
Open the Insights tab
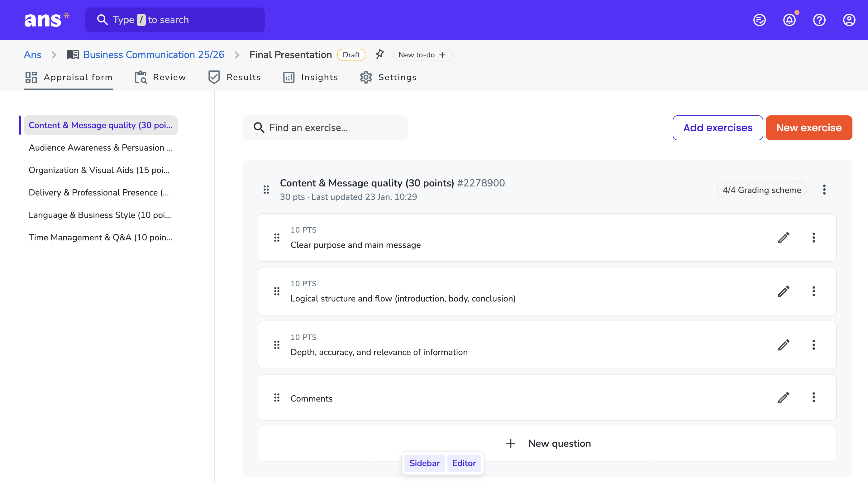click(x=310, y=77)
